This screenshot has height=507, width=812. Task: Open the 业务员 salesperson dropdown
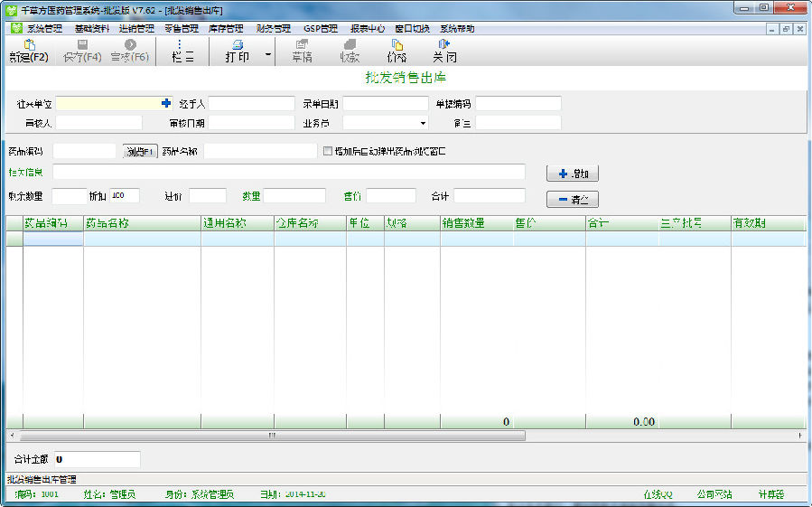tap(423, 123)
